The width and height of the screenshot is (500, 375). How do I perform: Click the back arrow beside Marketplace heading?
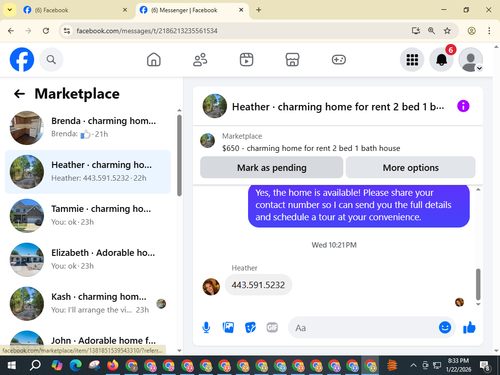(x=19, y=94)
